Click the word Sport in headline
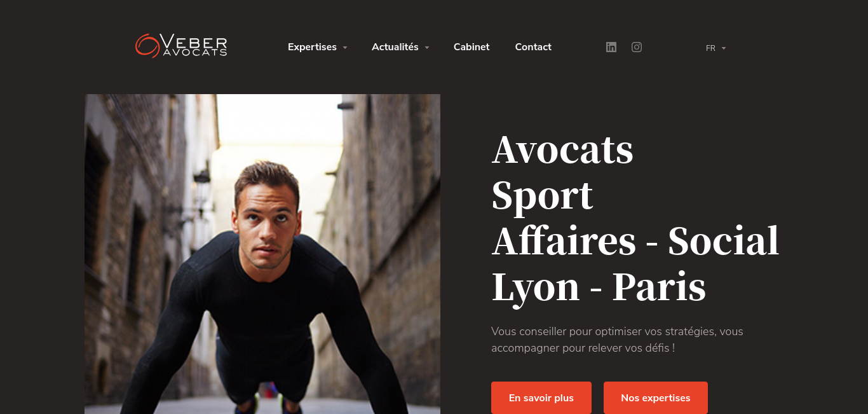 543,195
